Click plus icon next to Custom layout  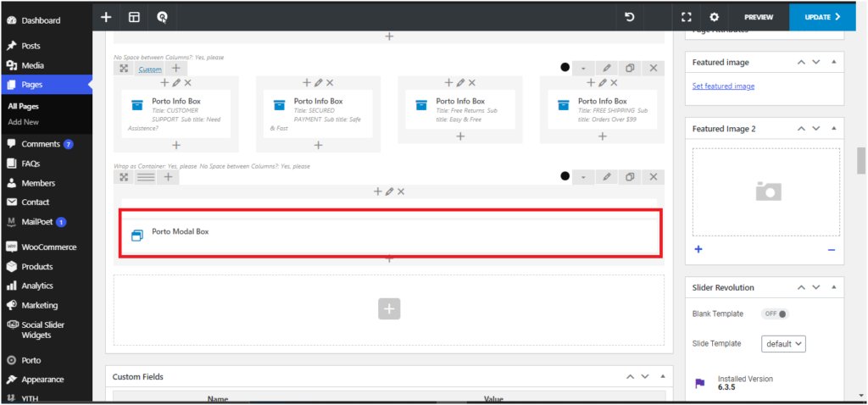(x=175, y=69)
